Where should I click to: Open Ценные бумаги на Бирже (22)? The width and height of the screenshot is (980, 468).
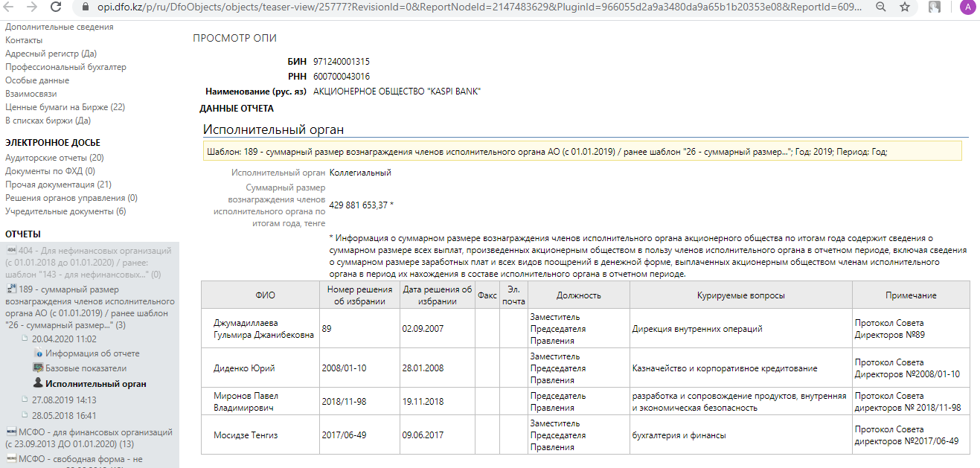coord(65,107)
